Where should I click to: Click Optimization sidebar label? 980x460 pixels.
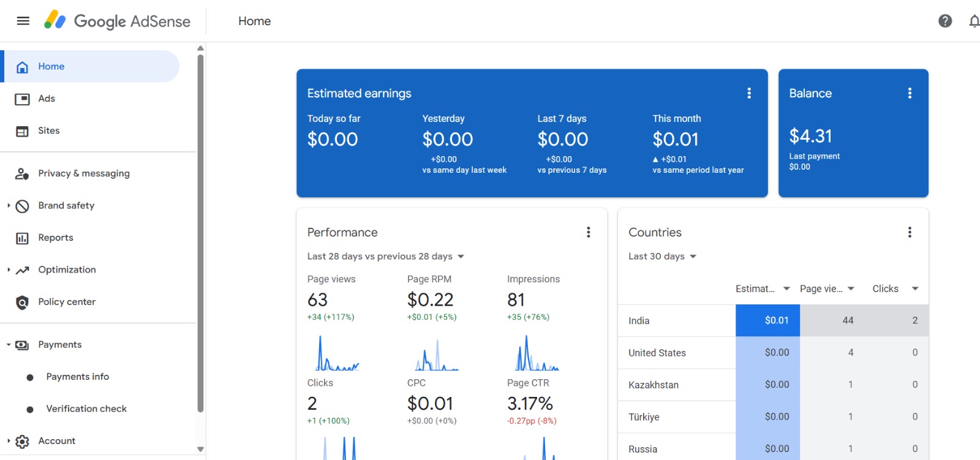pyautogui.click(x=67, y=270)
